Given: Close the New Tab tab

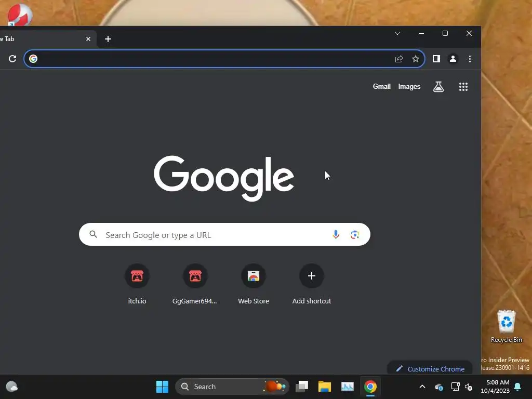Looking at the screenshot, I should (88, 39).
